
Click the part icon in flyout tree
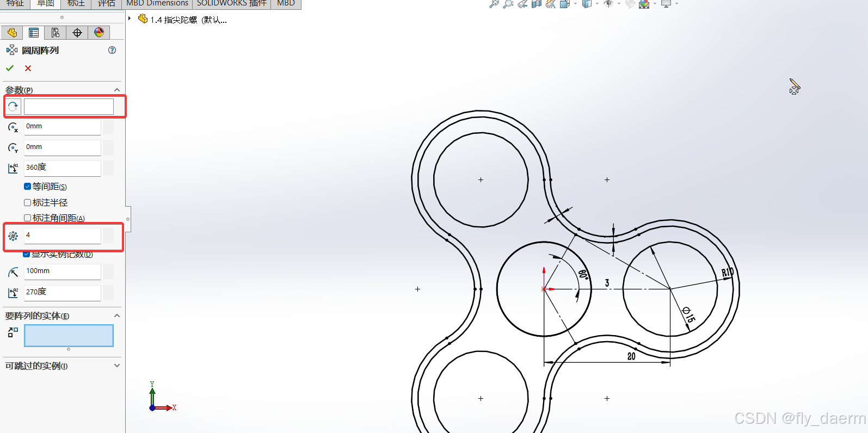[143, 19]
